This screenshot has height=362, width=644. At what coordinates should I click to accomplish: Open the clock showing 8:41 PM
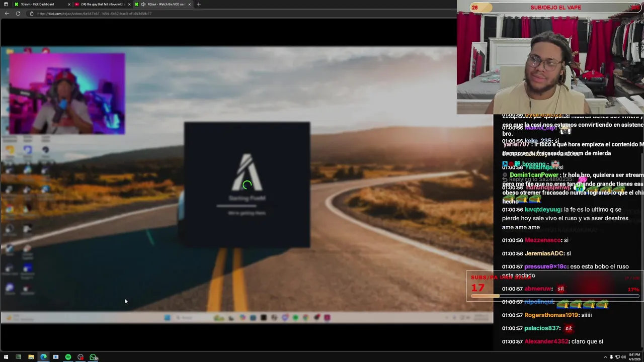pos(634,357)
